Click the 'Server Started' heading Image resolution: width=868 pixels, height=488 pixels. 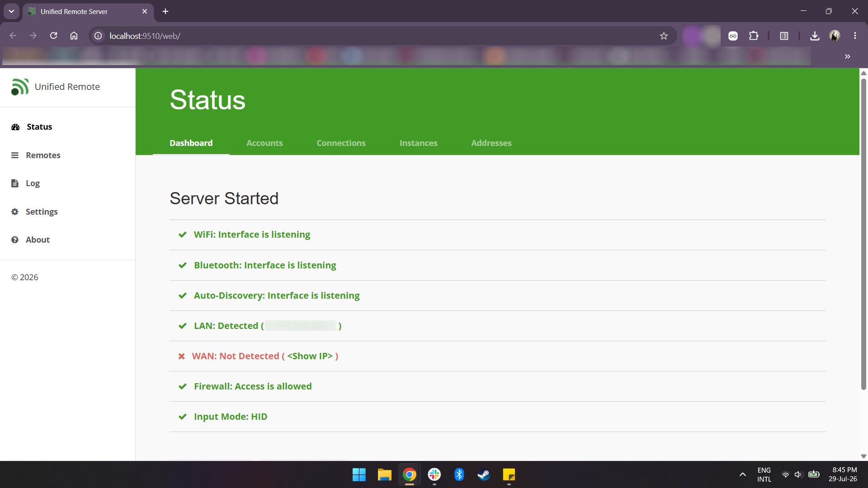click(224, 198)
